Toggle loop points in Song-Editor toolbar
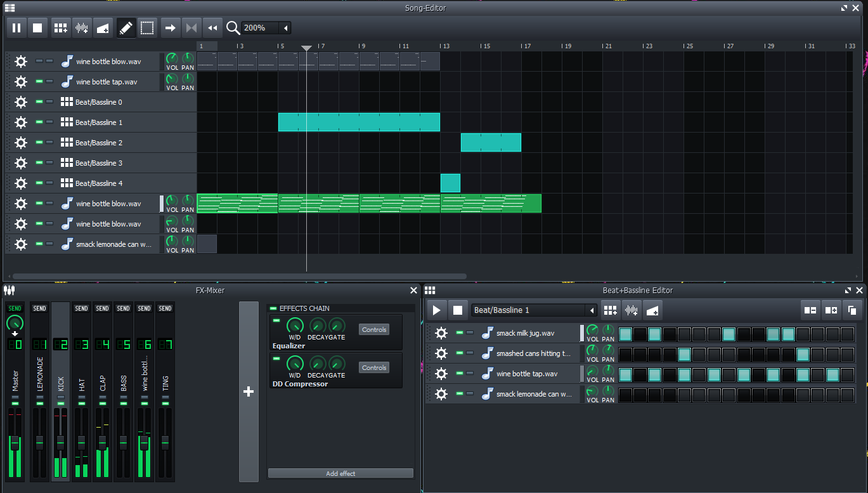Viewport: 868px width, 493px height. click(x=191, y=28)
